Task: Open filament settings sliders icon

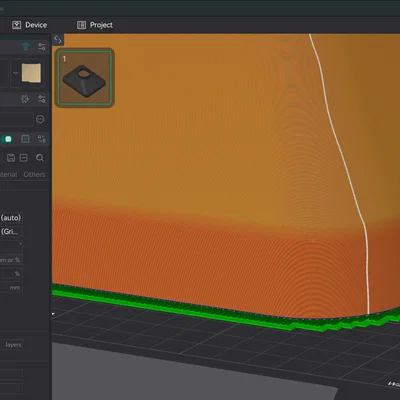Action: (42, 99)
